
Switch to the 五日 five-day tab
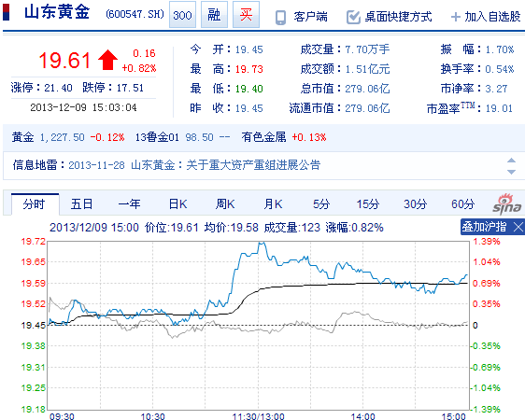tap(81, 204)
